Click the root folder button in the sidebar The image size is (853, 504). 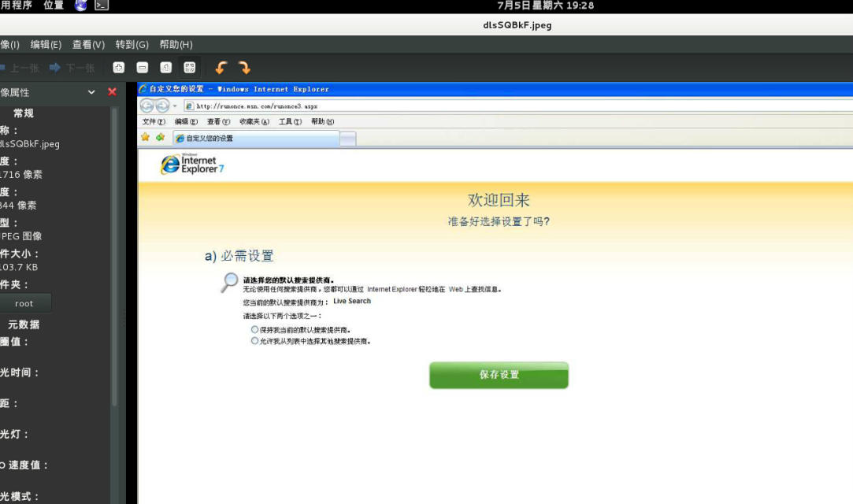(24, 302)
